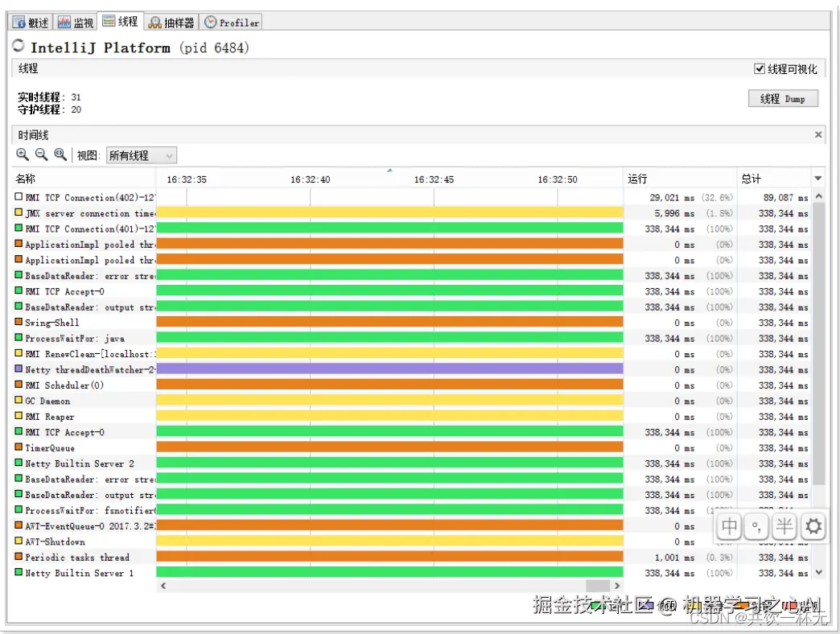Open the IME toolbar settings gear
Screen dimensions: 840x634
[813, 526]
